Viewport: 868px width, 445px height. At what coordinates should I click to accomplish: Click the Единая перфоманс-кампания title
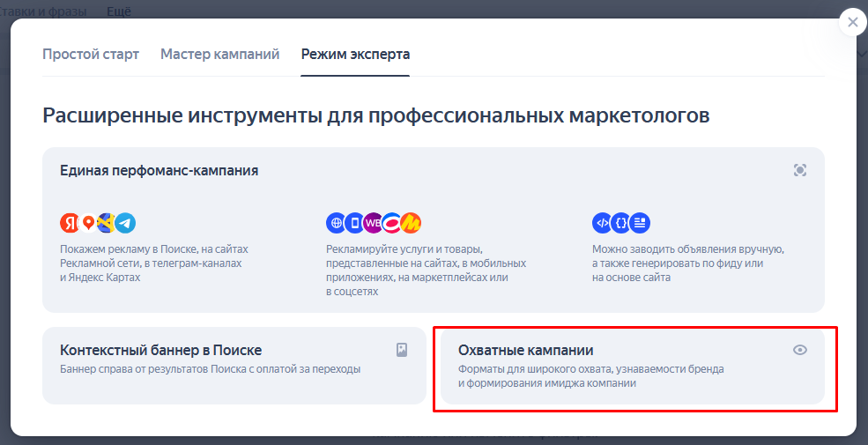[159, 170]
